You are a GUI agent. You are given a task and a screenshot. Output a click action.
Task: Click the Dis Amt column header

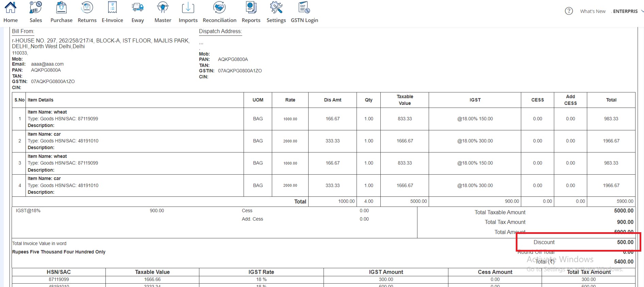[332, 100]
